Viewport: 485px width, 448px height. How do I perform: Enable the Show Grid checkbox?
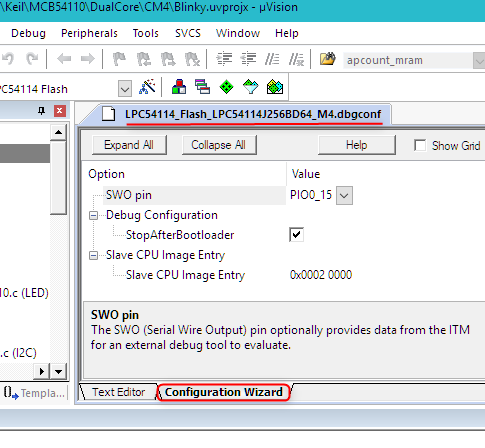420,145
